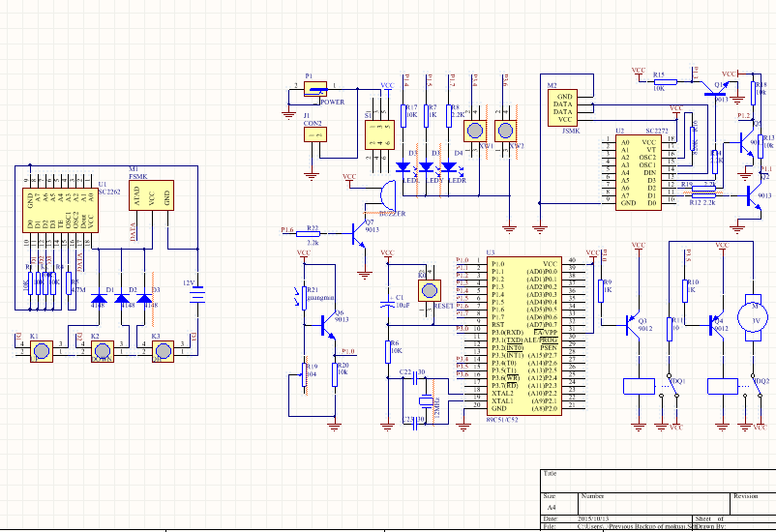Select the 12MHz crystal oscillator
776x532 pixels.
[426, 401]
